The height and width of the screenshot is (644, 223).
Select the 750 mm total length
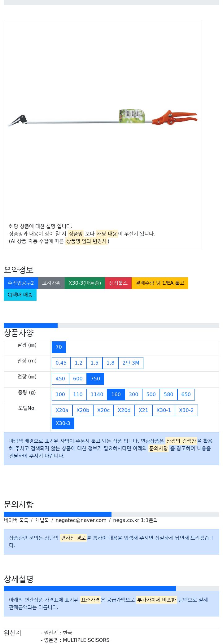[x=95, y=379]
